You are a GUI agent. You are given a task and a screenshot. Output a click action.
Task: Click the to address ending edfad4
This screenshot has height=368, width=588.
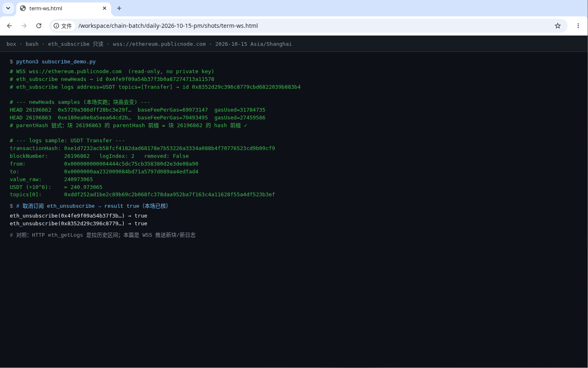131,172
